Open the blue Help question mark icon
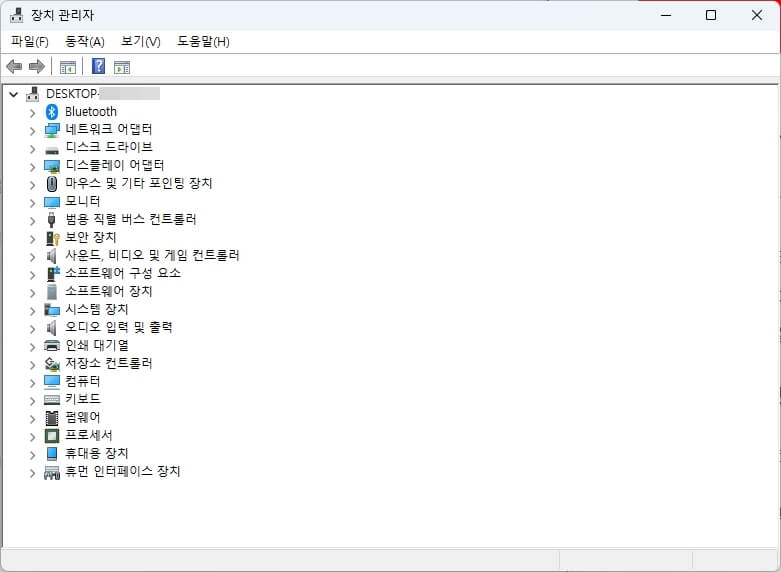This screenshot has height=572, width=781. point(99,66)
